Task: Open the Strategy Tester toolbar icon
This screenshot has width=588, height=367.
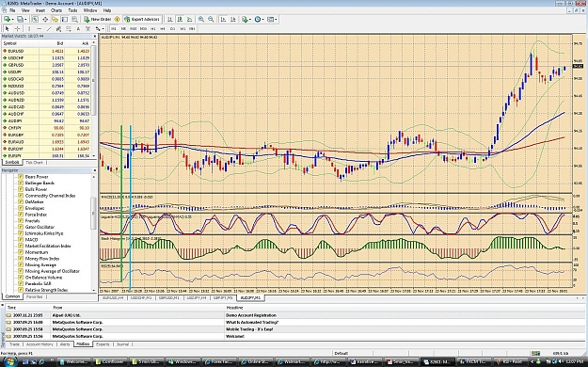Action: click(74, 19)
